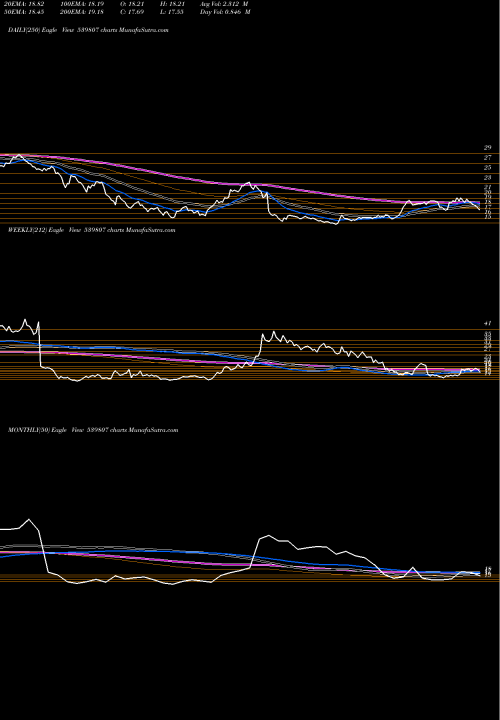Viewport: 500px width, 720px height.
Task: Click the 41 label on weekly price axis
Action: [x=487, y=324]
